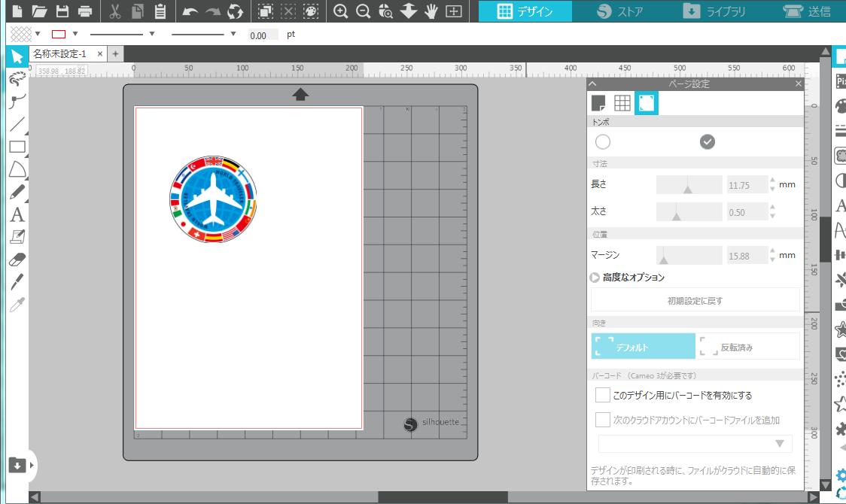Tick 次のクラウドアカウントにバーコードファイルを追加 checkbox
This screenshot has width=846, height=504.
[x=603, y=420]
